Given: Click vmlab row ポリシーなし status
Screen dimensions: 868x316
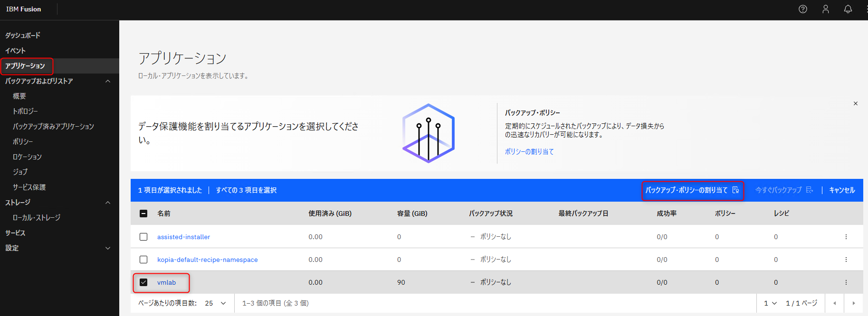Looking at the screenshot, I should [x=496, y=282].
